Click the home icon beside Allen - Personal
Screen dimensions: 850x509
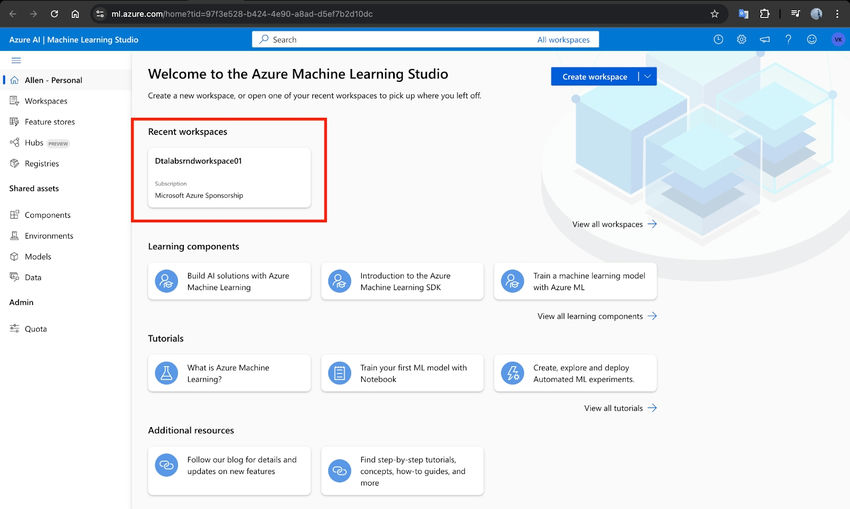15,80
